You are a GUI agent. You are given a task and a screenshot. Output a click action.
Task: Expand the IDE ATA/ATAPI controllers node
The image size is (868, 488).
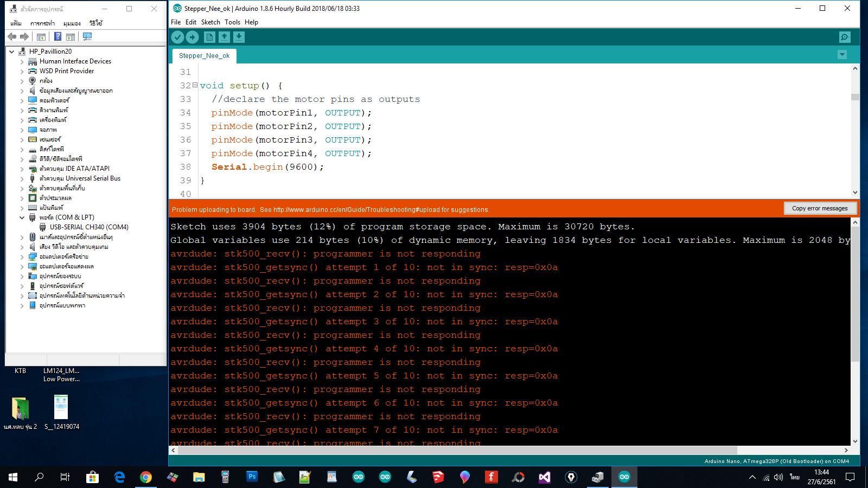point(22,169)
